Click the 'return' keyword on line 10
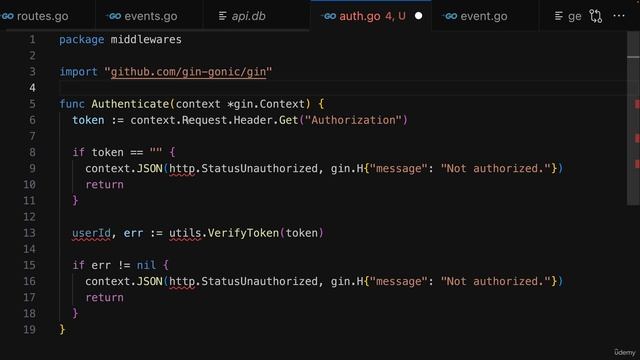The height and width of the screenshot is (360, 640). [104, 184]
